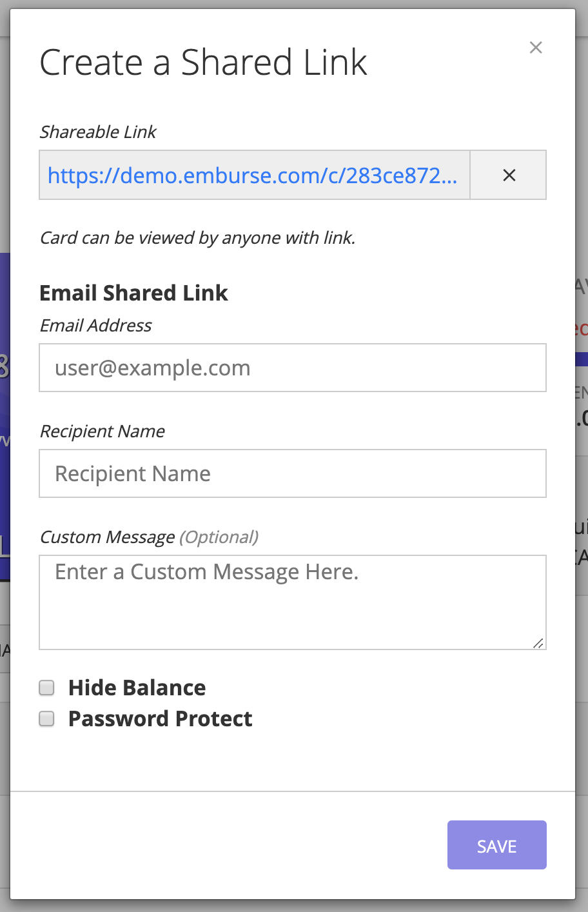Click the Password Protect label text
The height and width of the screenshot is (912, 588).
coord(160,719)
